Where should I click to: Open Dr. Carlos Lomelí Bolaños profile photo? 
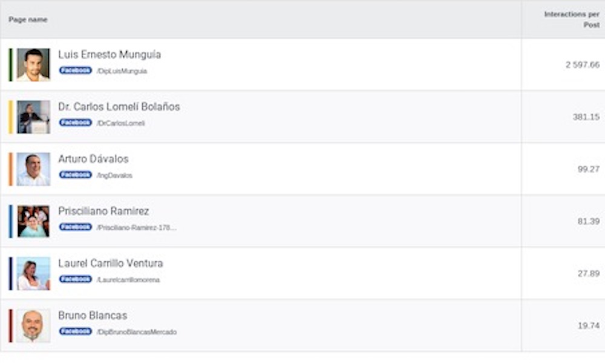coord(33,117)
